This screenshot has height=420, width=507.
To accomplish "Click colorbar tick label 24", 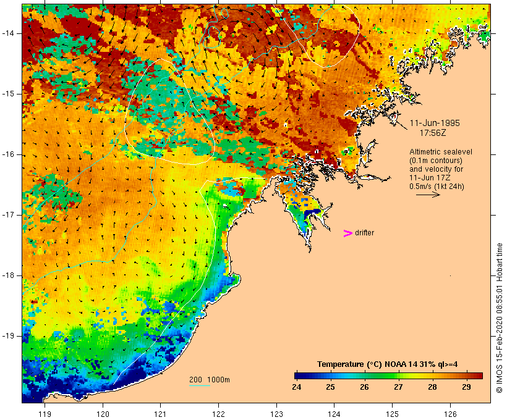I will [297, 387].
